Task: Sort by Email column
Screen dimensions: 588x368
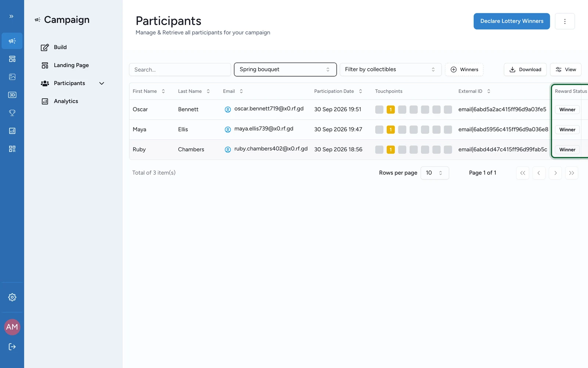Action: [x=233, y=91]
